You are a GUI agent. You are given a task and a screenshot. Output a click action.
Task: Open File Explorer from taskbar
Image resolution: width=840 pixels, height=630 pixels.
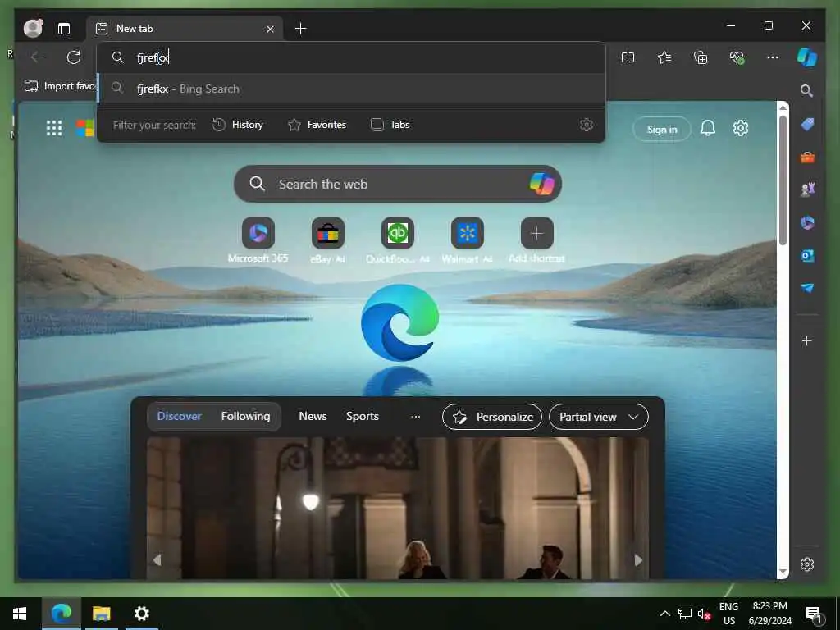click(x=101, y=614)
